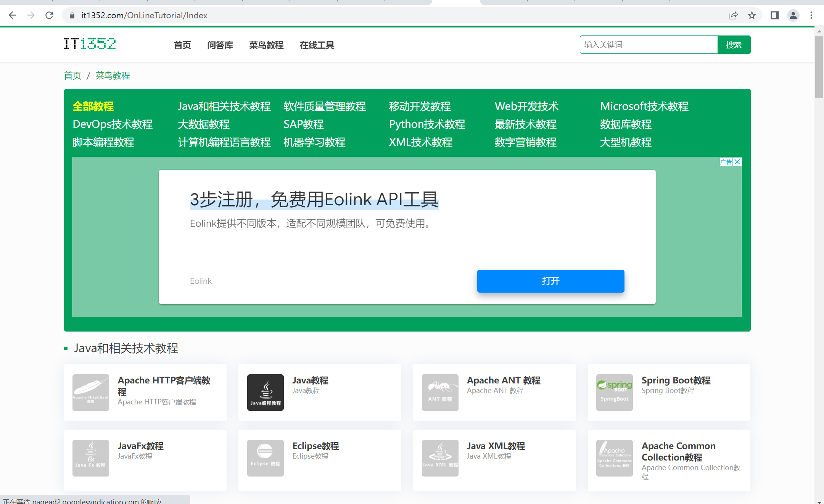This screenshot has height=504, width=824.
Task: Click the browser forward arrow
Action: [31, 15]
